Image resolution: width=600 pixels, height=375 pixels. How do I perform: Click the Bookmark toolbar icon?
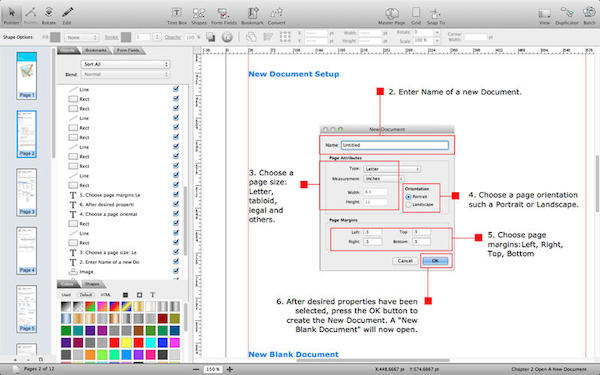(x=252, y=15)
